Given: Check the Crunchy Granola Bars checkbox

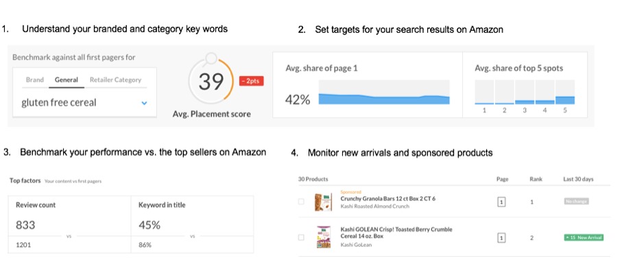Looking at the screenshot, I should [x=301, y=202].
